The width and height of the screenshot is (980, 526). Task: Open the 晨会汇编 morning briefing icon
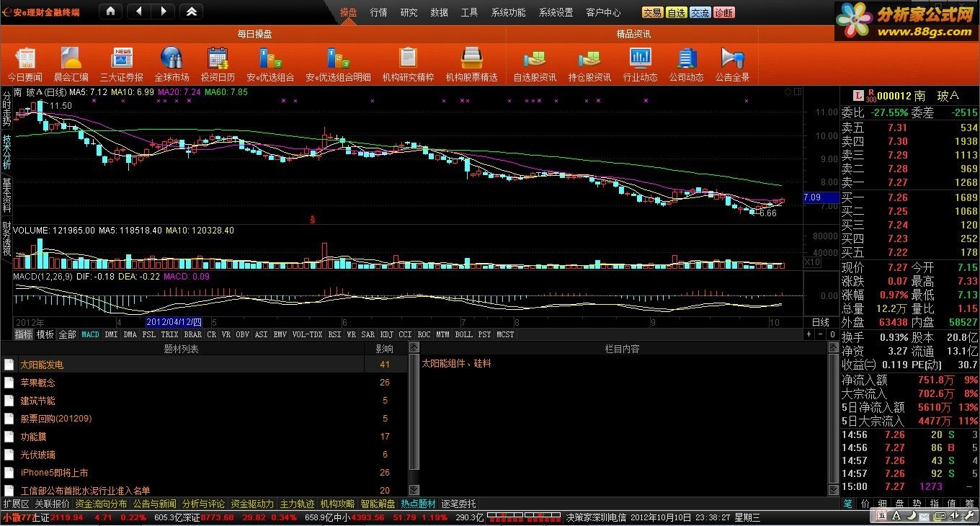pos(71,59)
